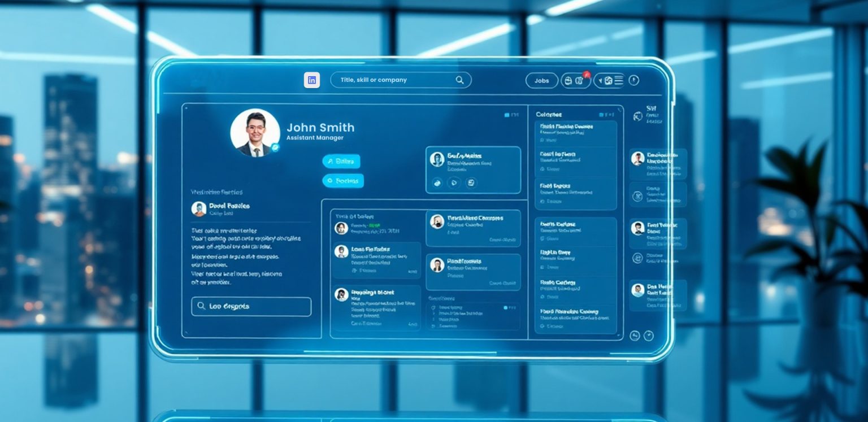This screenshot has height=422, width=868.
Task: Click John Smith profile name
Action: coord(320,128)
